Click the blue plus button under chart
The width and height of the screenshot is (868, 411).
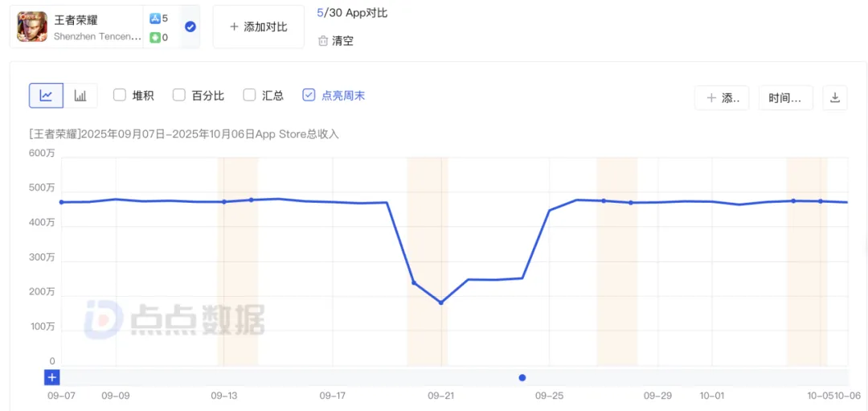(52, 378)
